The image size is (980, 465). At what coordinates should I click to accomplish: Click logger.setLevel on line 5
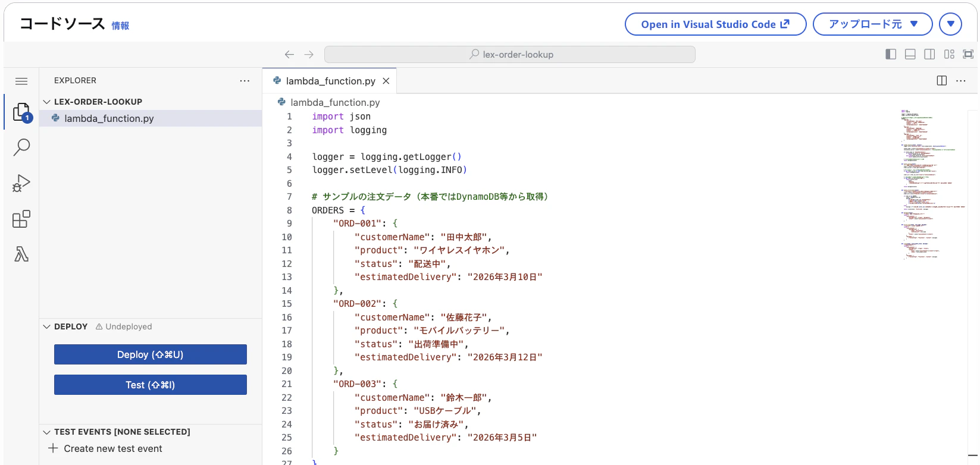coord(352,170)
